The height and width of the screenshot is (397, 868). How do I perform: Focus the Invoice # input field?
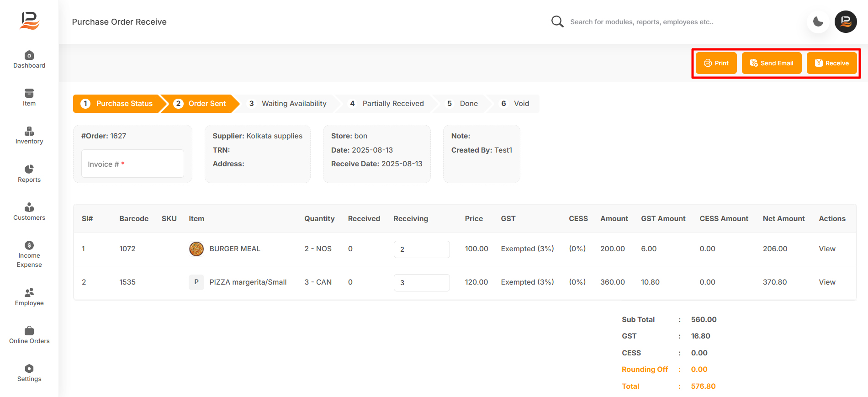[132, 164]
